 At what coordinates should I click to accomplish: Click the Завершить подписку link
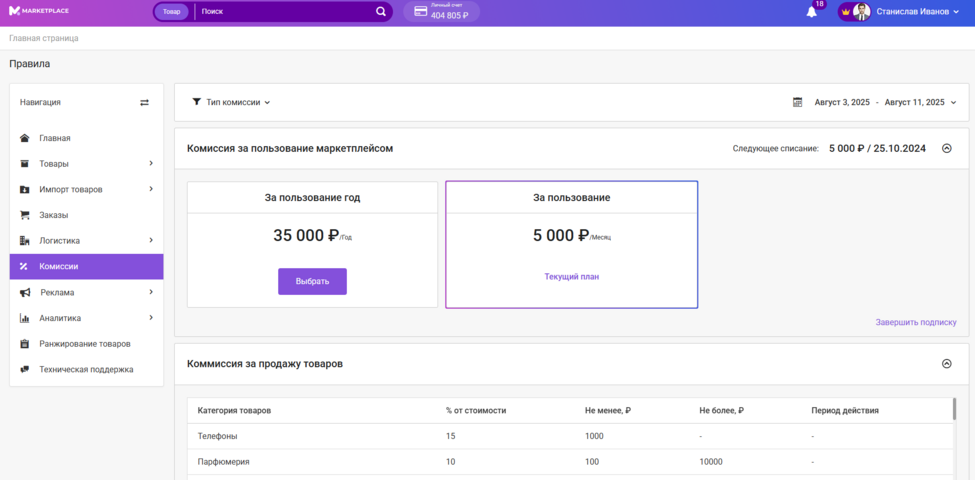916,322
